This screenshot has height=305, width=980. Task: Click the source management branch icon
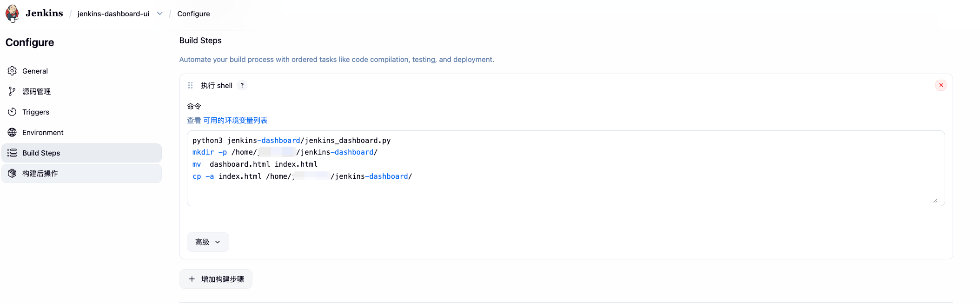(12, 91)
